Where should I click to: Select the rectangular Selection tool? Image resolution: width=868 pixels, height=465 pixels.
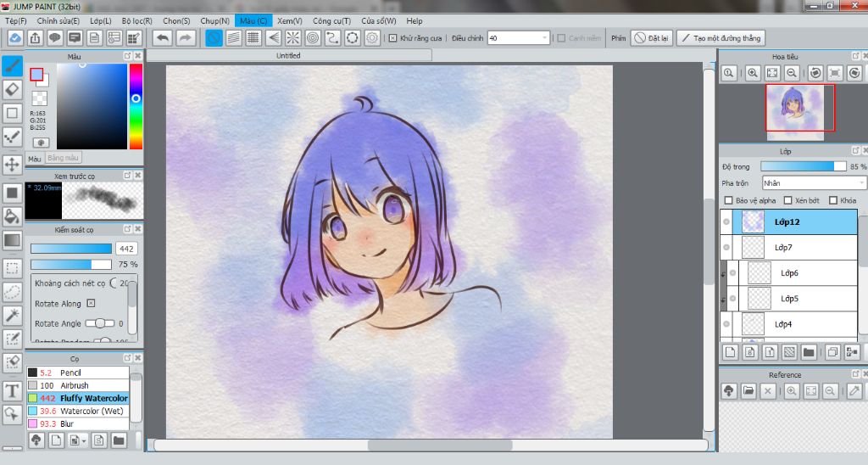[12, 269]
